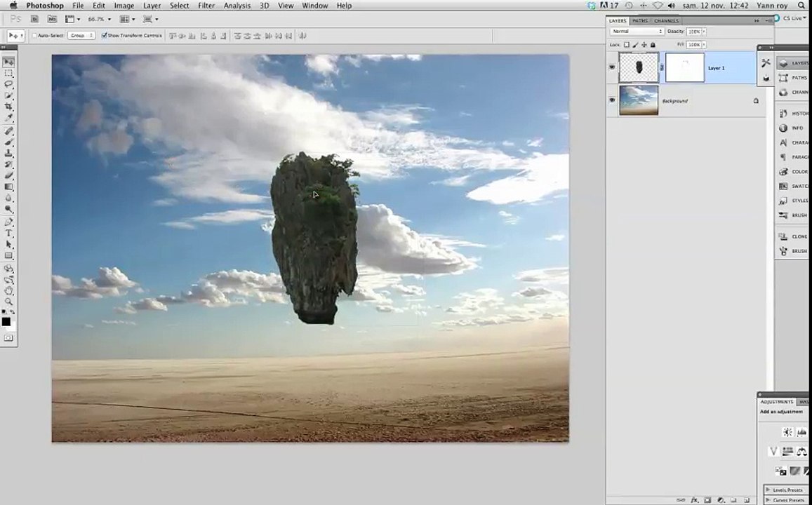This screenshot has height=505, width=812.
Task: Open the Screen Mode dropdown
Action: (151, 19)
